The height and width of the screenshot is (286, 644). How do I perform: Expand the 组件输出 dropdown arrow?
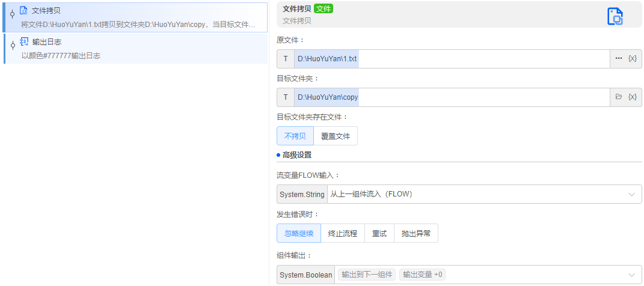(x=632, y=275)
